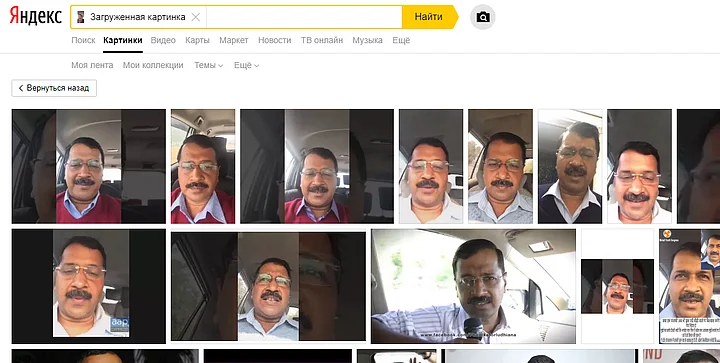The image size is (720, 363).
Task: Remove the uploaded picture with the X icon
Action: (196, 17)
